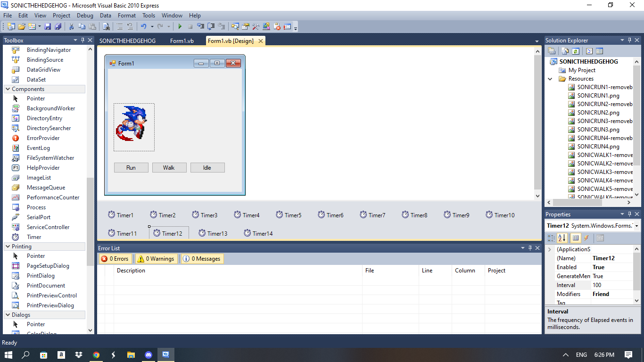The image size is (644, 362).
Task: Open the Error List toolbar icon
Action: (277, 26)
